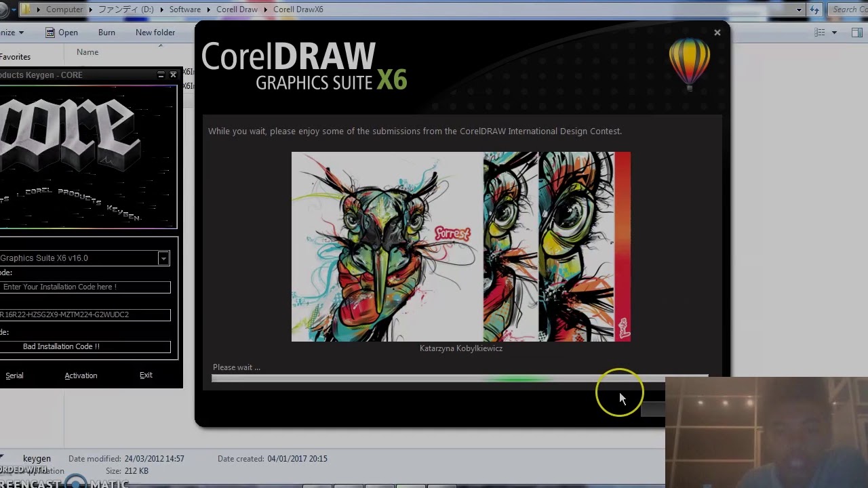868x488 pixels.
Task: Click the owl artwork contest image
Action: (x=461, y=247)
